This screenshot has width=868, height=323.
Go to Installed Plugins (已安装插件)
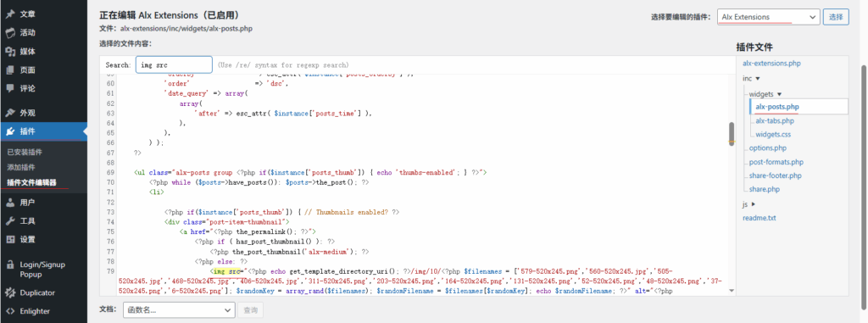point(25,152)
